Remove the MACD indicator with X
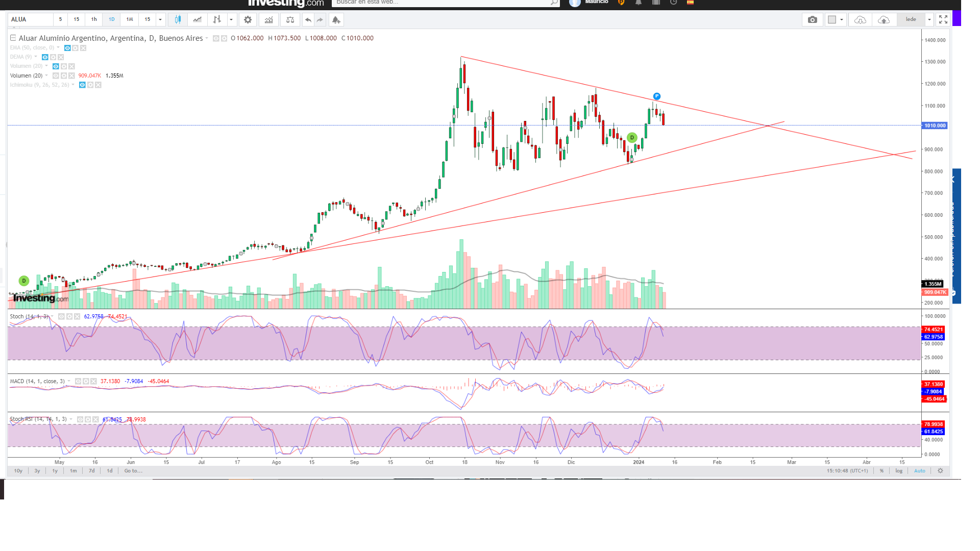Viewport: 980px width, 551px height. coord(93,382)
